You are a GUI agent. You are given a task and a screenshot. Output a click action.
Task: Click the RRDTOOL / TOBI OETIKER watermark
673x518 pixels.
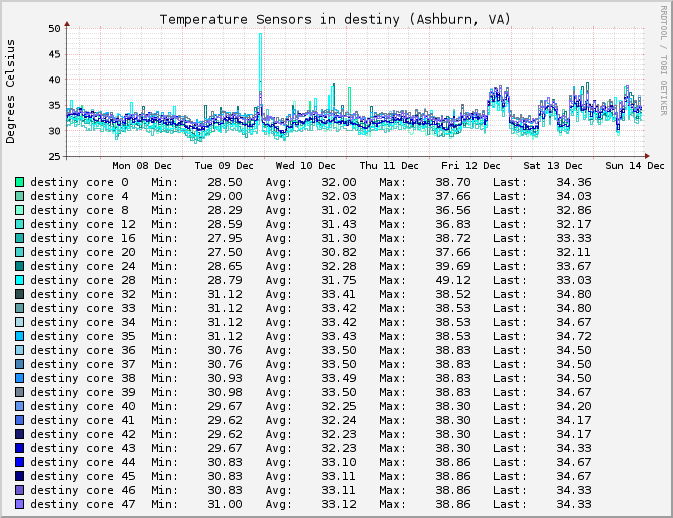click(x=662, y=60)
